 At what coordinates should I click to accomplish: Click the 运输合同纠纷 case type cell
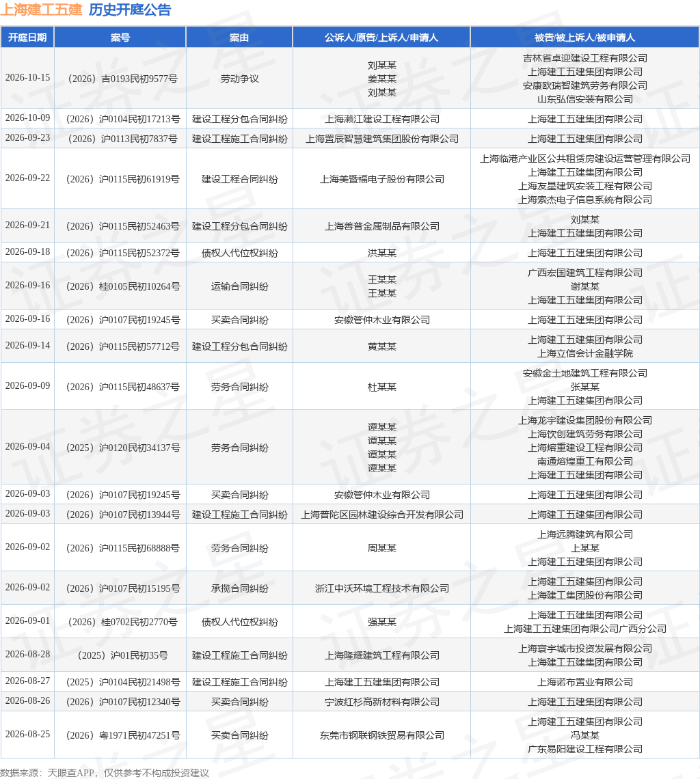click(x=240, y=287)
